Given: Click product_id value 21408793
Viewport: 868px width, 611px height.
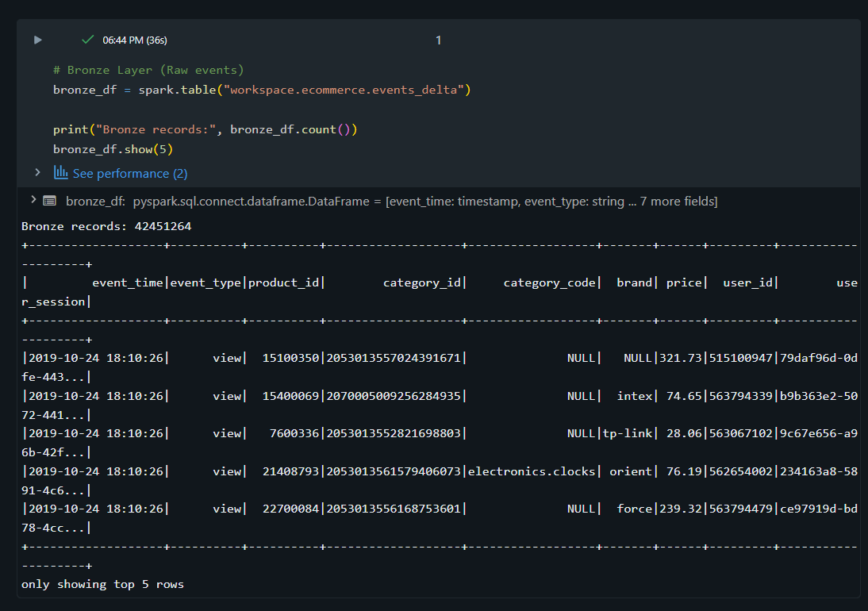Looking at the screenshot, I should [290, 471].
